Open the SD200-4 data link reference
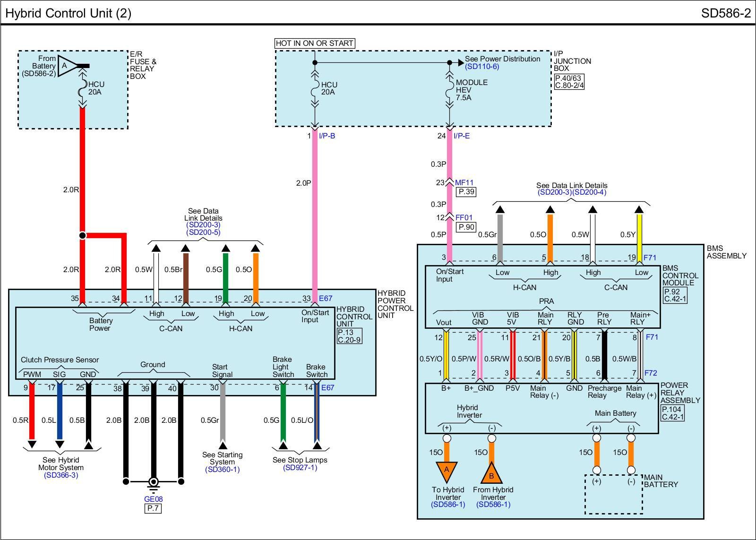Viewport: 756px width, 540px height. click(x=590, y=192)
